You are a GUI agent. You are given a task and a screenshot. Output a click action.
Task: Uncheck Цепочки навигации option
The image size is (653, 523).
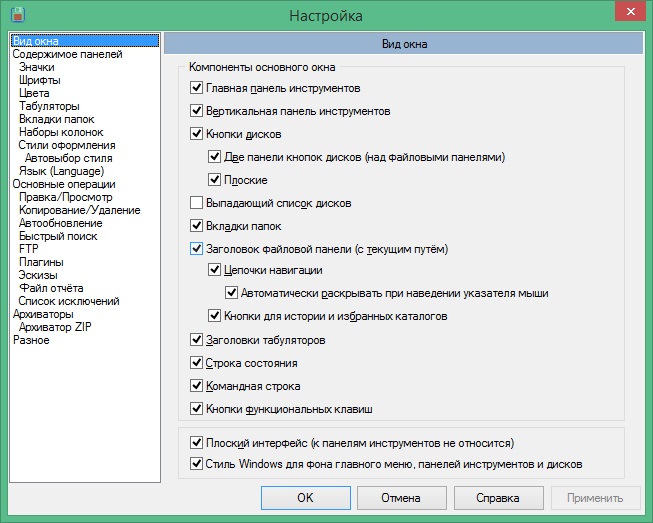click(214, 269)
